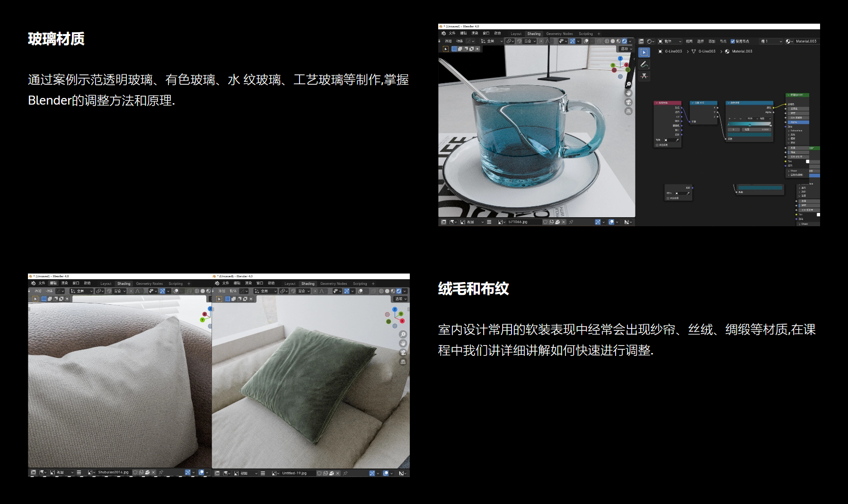This screenshot has height=504, width=848.
Task: Toggle camera view in green pillow viewport
Action: click(403, 353)
